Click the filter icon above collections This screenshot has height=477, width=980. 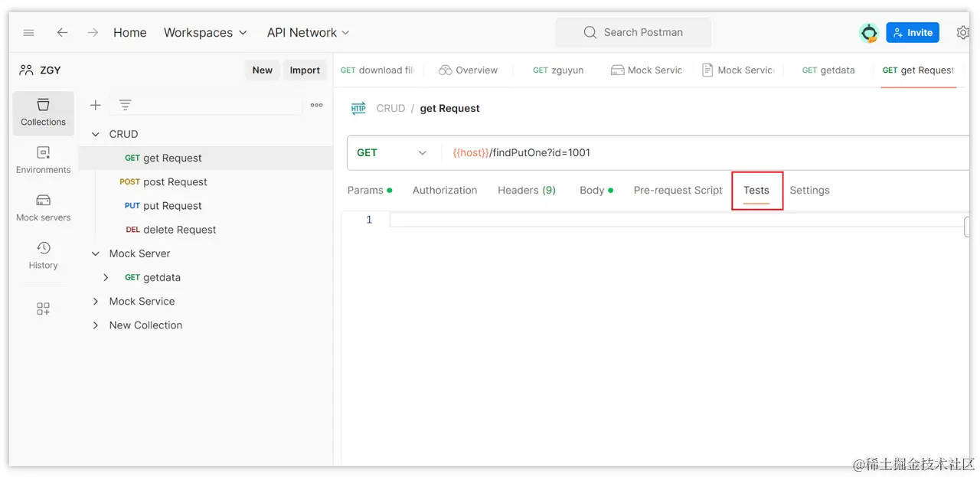coord(125,105)
